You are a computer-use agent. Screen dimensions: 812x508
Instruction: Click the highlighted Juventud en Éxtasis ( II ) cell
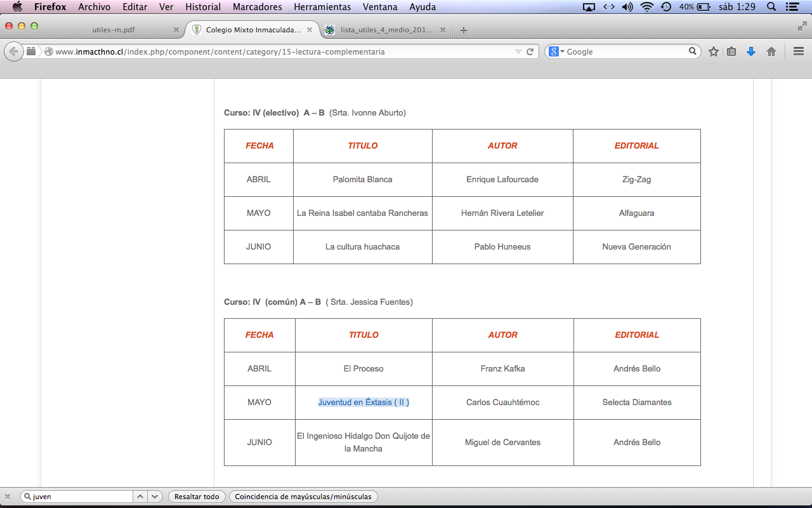pyautogui.click(x=363, y=403)
